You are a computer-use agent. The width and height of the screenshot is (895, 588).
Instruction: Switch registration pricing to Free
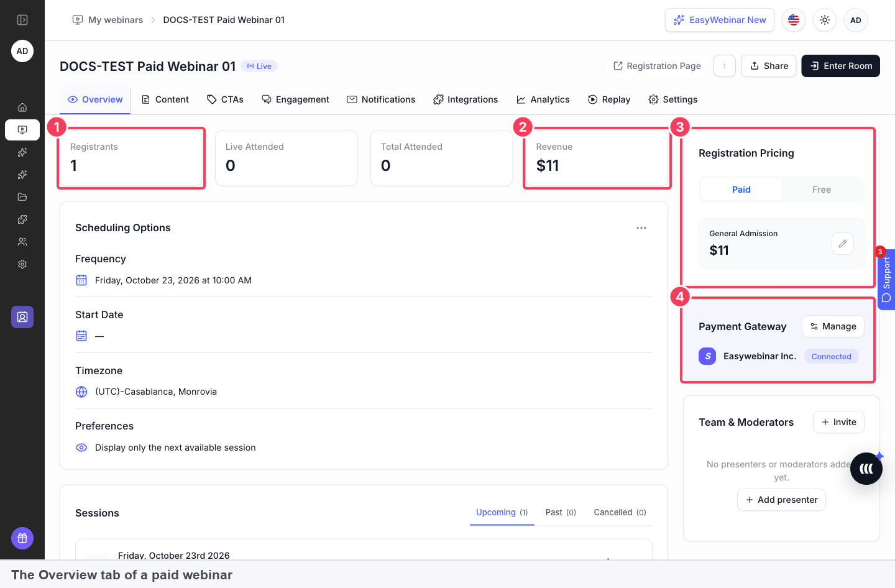coord(822,190)
